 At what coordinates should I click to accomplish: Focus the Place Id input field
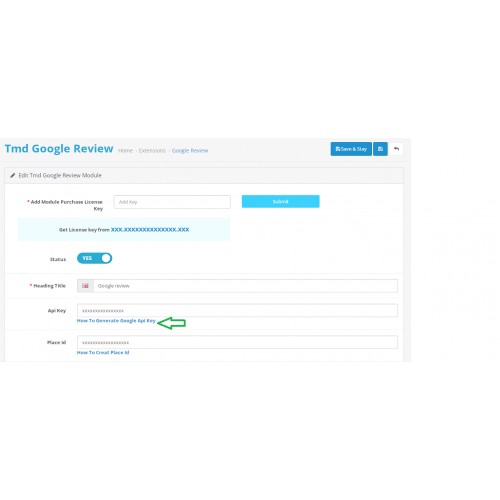coord(237,342)
